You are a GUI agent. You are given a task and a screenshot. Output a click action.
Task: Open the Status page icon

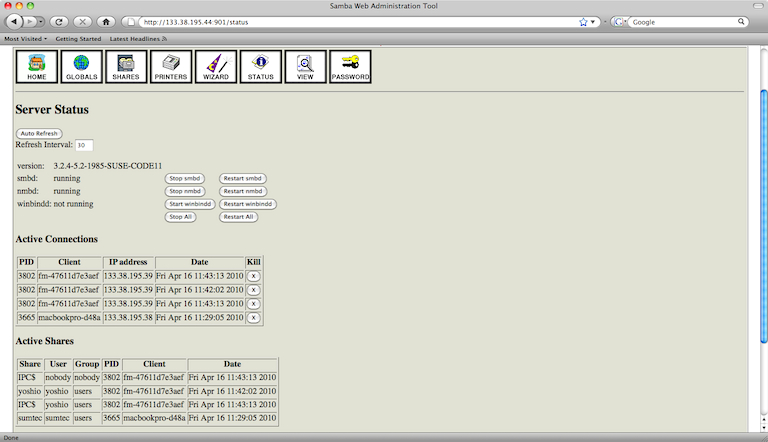point(261,67)
